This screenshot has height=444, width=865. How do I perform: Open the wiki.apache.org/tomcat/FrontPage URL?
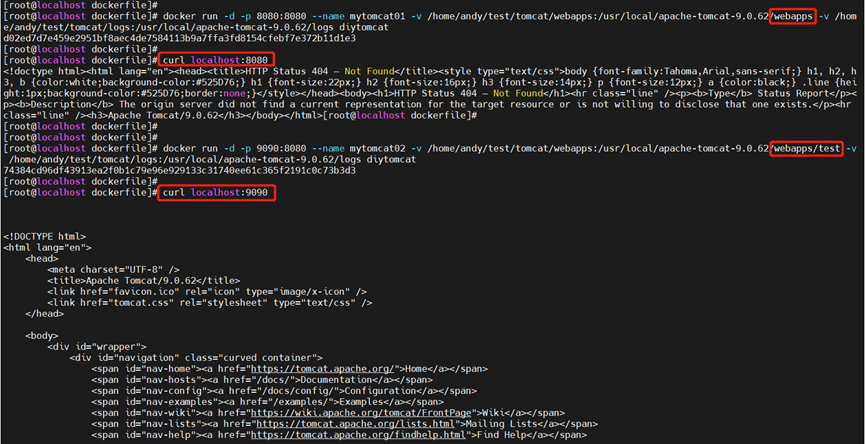point(362,413)
